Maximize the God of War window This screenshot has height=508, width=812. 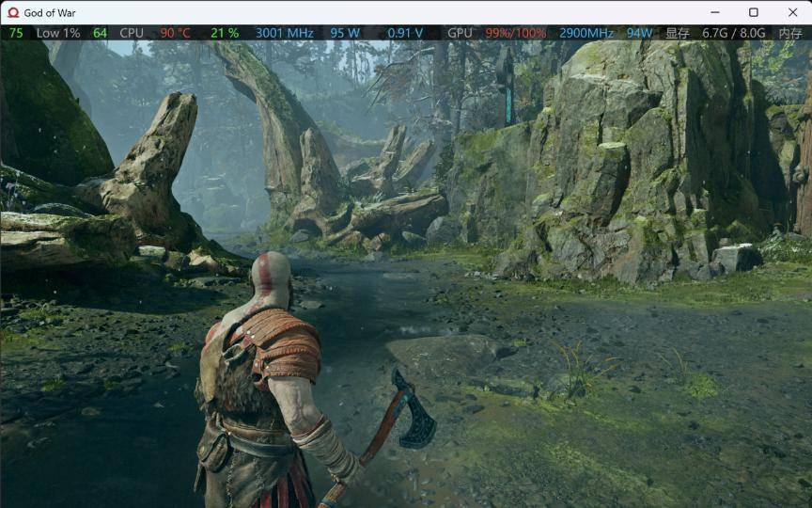(x=753, y=12)
